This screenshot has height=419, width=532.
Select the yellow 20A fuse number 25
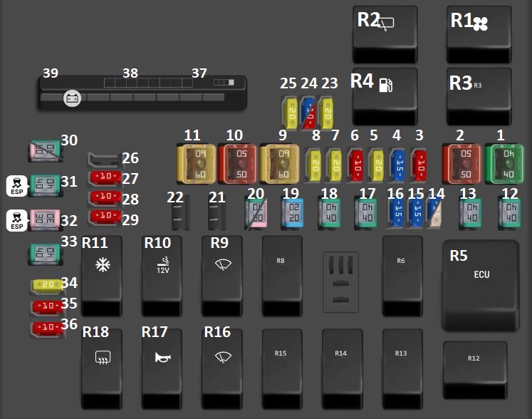click(290, 113)
